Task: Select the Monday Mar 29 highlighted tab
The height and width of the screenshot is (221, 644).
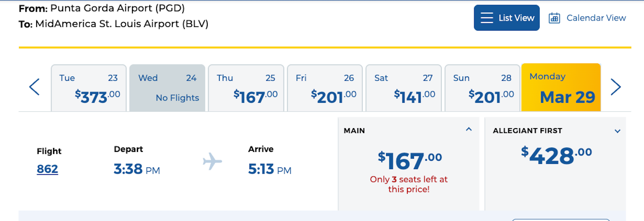Action: (x=561, y=87)
